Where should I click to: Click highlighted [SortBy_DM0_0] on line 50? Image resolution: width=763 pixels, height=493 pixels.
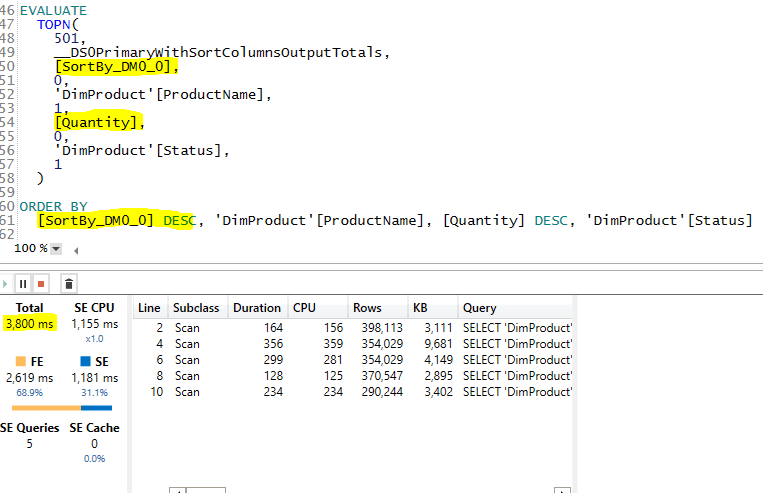tap(113, 66)
